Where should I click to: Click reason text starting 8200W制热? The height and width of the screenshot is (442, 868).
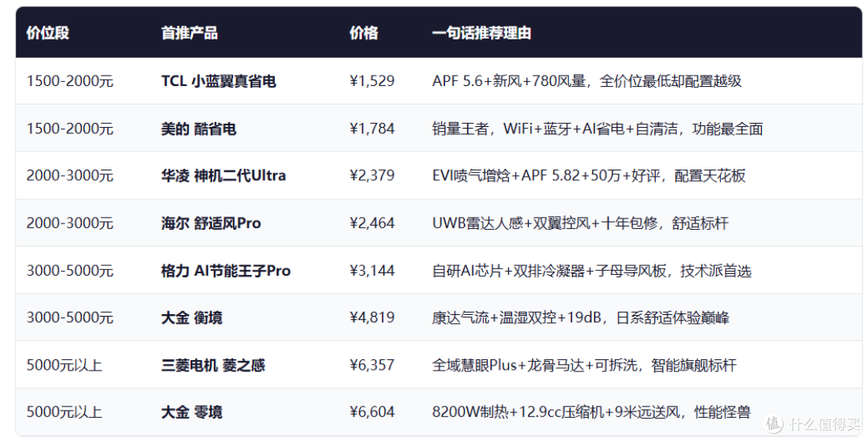(592, 413)
